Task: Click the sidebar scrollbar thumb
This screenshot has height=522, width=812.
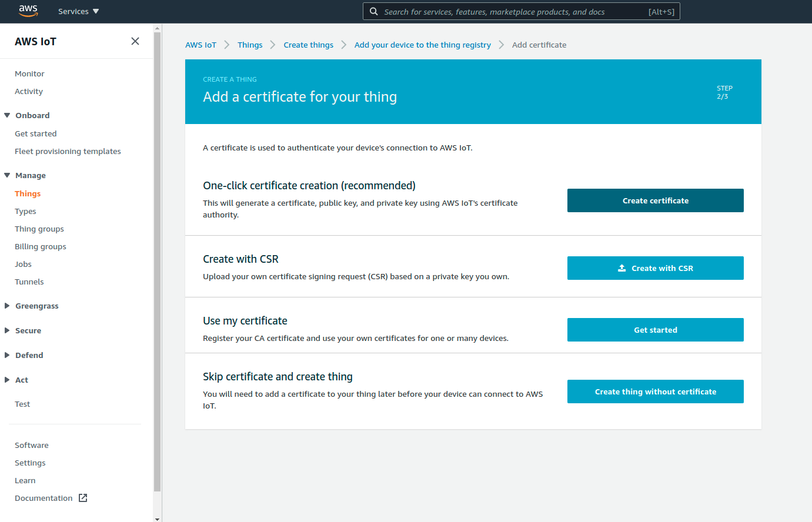Action: (157, 262)
